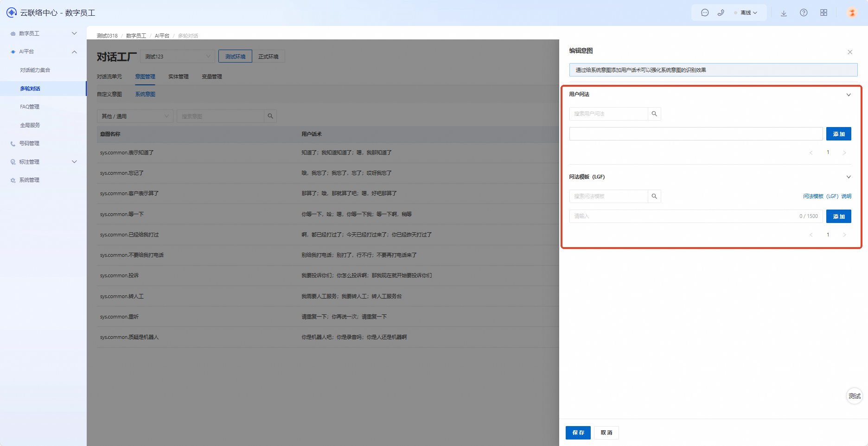The width and height of the screenshot is (868, 446).
Task: Select page 1 in 用户问法 pagination
Action: (x=828, y=153)
